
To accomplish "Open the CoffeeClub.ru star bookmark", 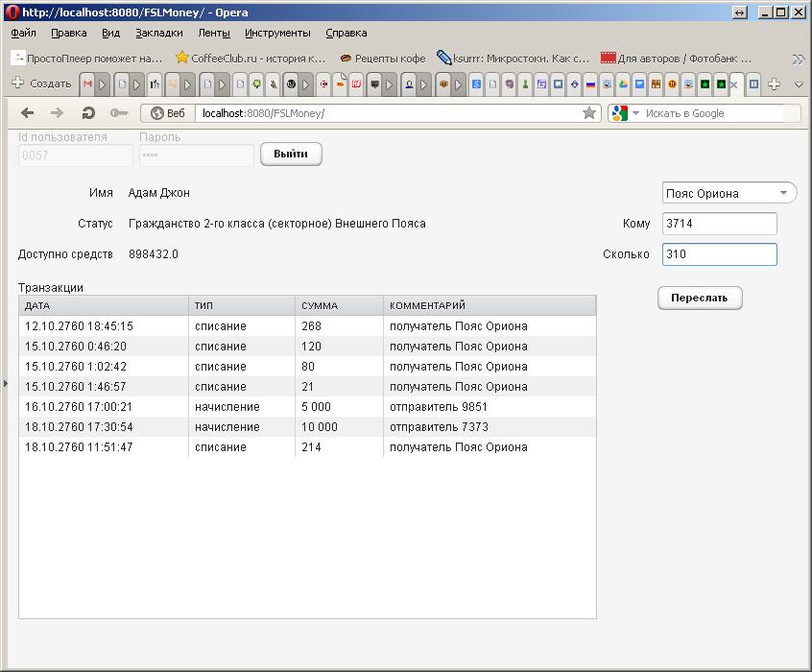I will 251,58.
